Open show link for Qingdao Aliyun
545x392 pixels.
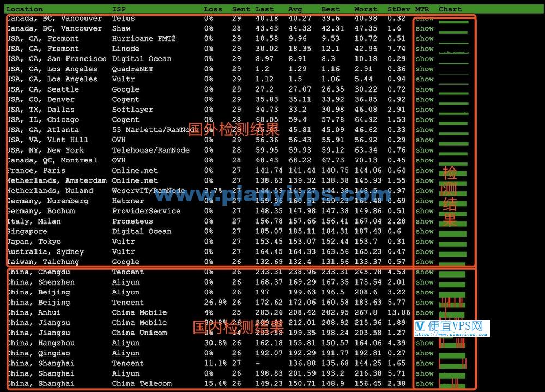[x=425, y=353]
